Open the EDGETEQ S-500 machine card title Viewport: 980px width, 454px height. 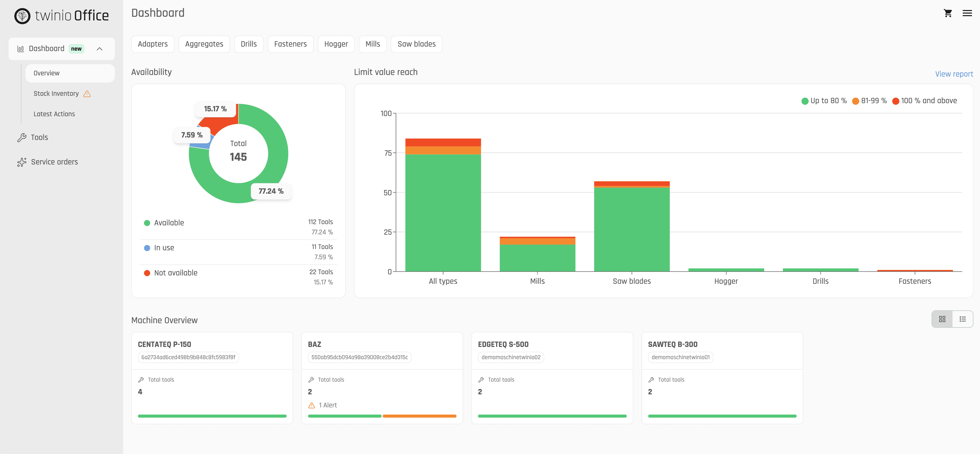[x=503, y=344]
